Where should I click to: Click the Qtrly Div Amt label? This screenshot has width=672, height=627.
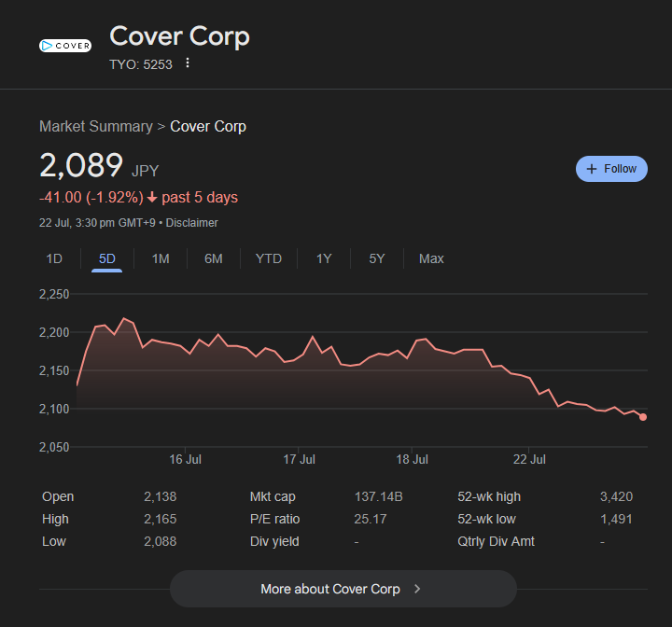pos(496,541)
